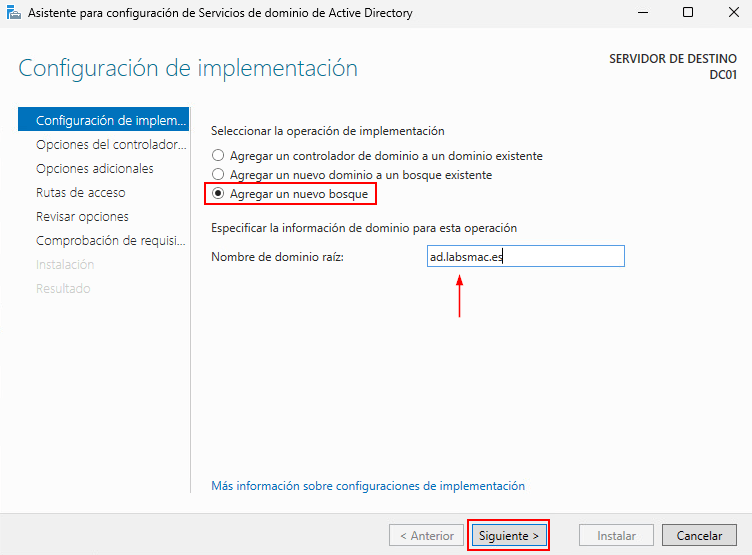Select the 'Agregar un nuevo bosque' radio button
The image size is (752, 555).
[217, 193]
